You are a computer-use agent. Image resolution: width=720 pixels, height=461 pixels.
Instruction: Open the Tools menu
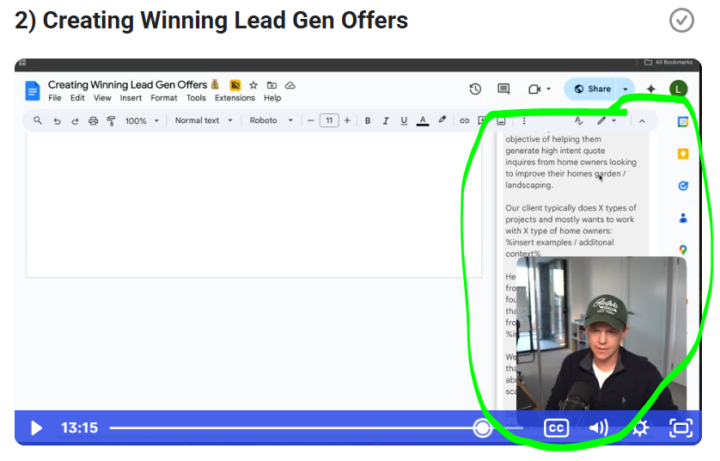[196, 98]
